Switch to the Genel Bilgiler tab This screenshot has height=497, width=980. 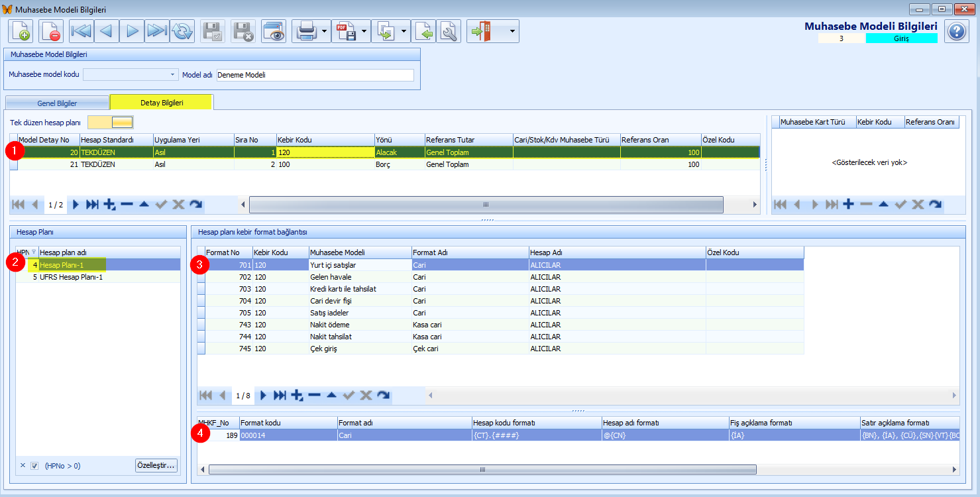pyautogui.click(x=57, y=103)
